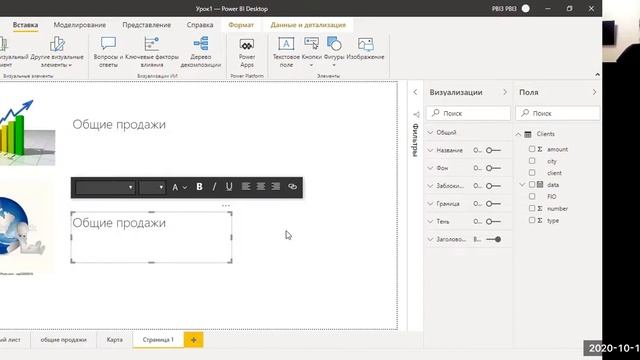The height and width of the screenshot is (360, 640).
Task: Open the Shapes (Фигуры) menu
Action: pos(334,52)
